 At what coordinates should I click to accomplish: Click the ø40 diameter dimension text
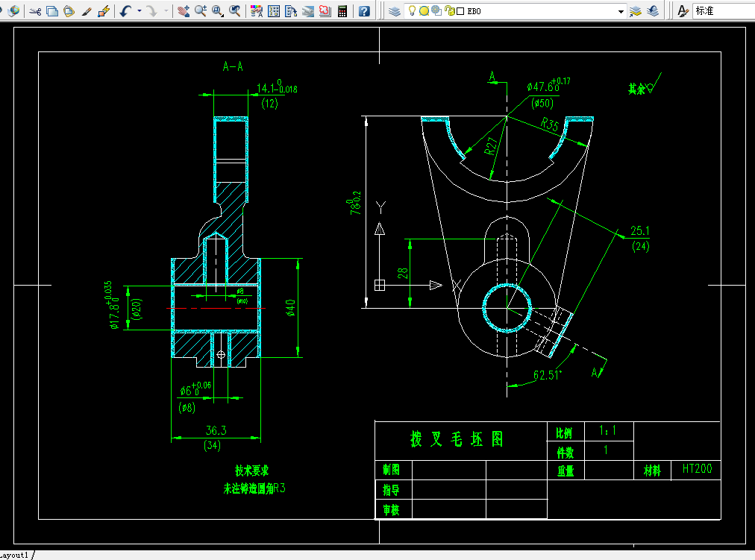click(290, 308)
